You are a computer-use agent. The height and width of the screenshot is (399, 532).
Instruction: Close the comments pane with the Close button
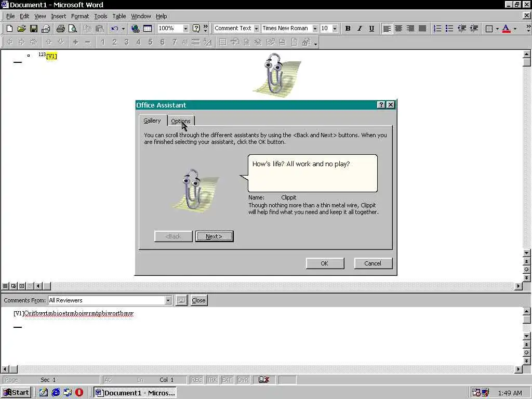198,300
